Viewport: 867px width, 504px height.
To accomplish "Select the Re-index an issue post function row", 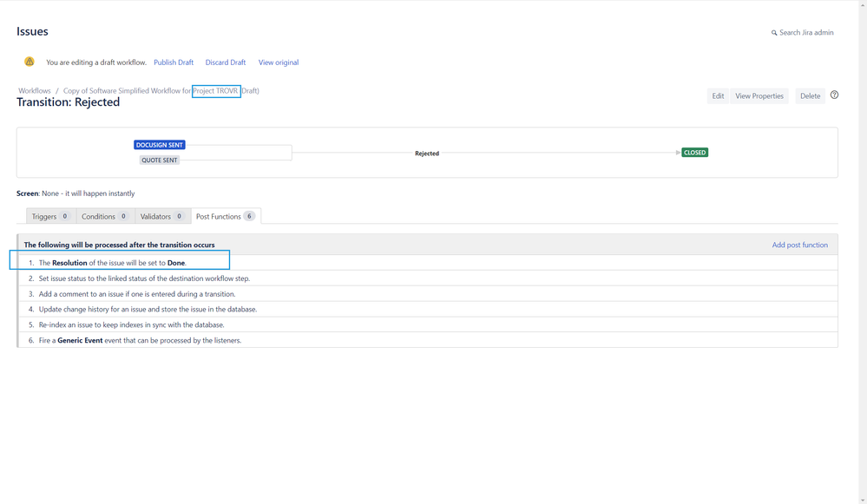I will [x=427, y=325].
